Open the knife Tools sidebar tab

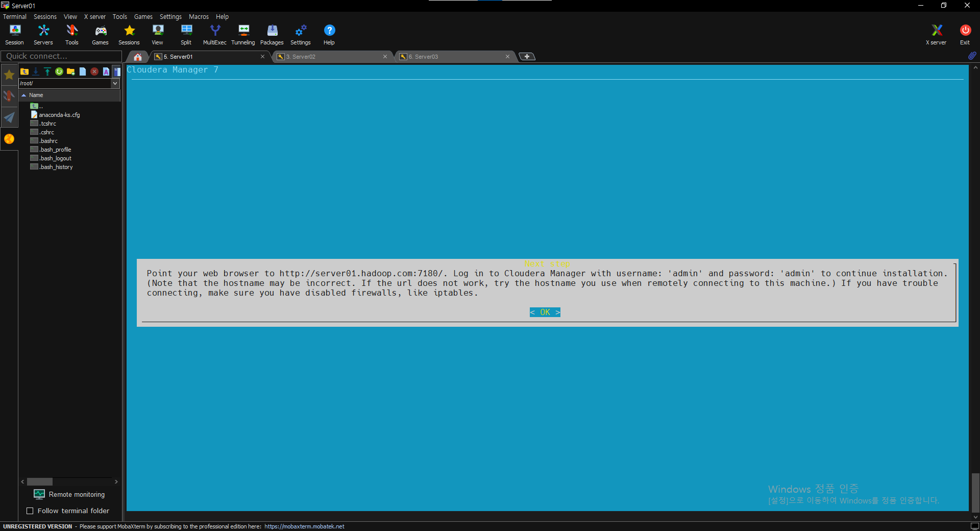(x=9, y=96)
